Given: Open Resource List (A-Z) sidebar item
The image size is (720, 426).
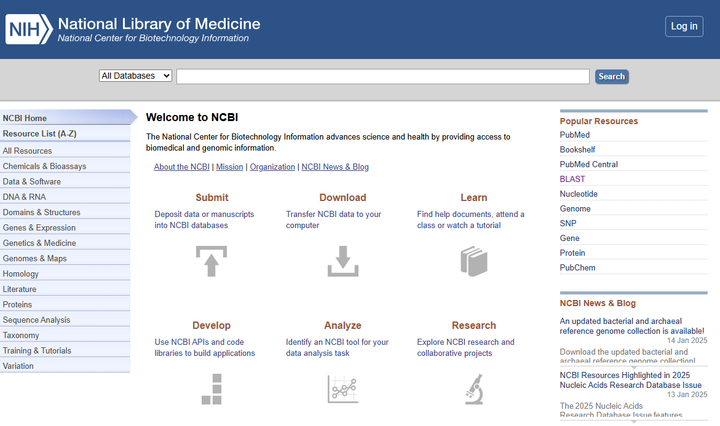Looking at the screenshot, I should (39, 133).
